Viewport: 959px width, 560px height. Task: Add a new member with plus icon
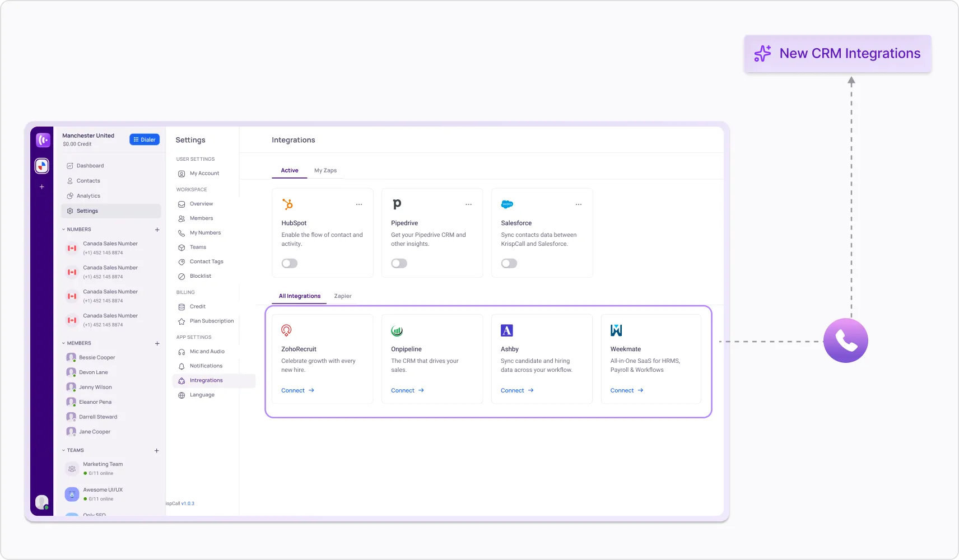point(157,343)
